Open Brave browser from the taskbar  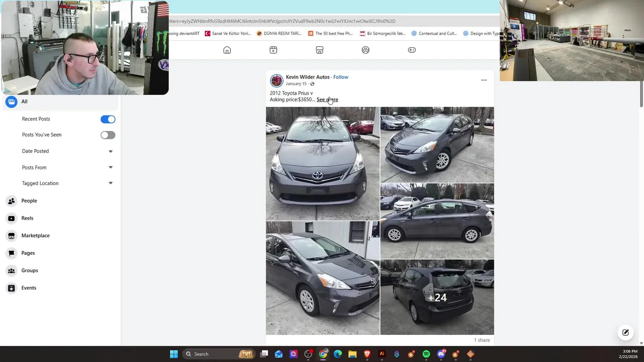tap(367, 354)
